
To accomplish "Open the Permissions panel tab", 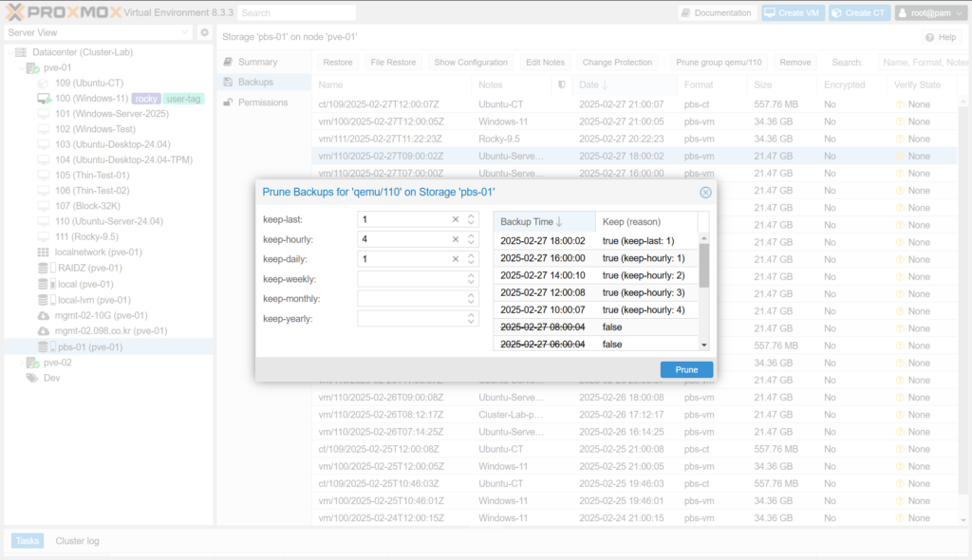I will (x=263, y=103).
